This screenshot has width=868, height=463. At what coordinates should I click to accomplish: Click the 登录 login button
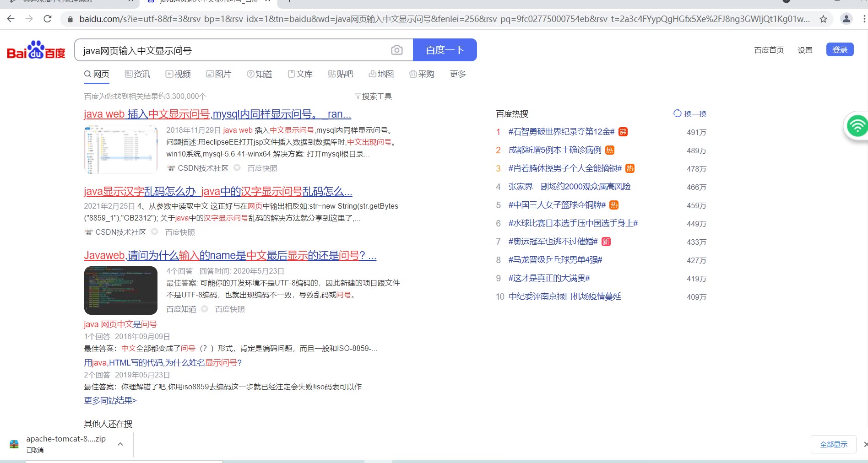[x=840, y=50]
